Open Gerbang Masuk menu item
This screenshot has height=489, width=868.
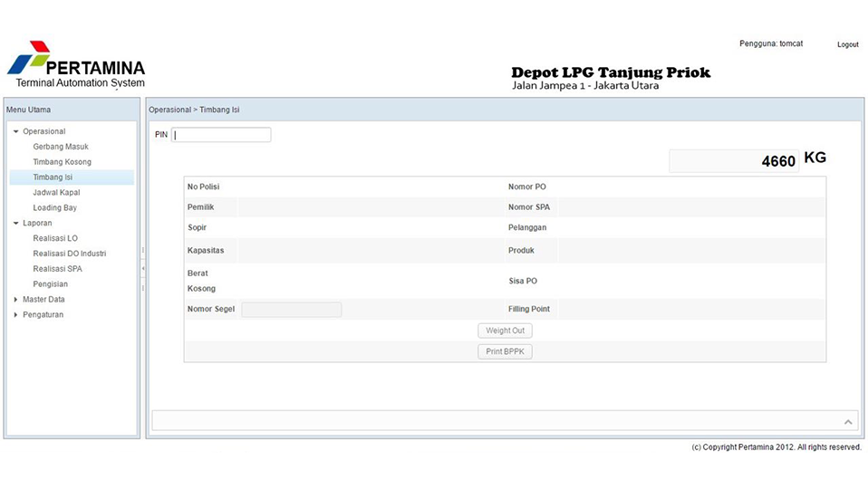pos(61,147)
